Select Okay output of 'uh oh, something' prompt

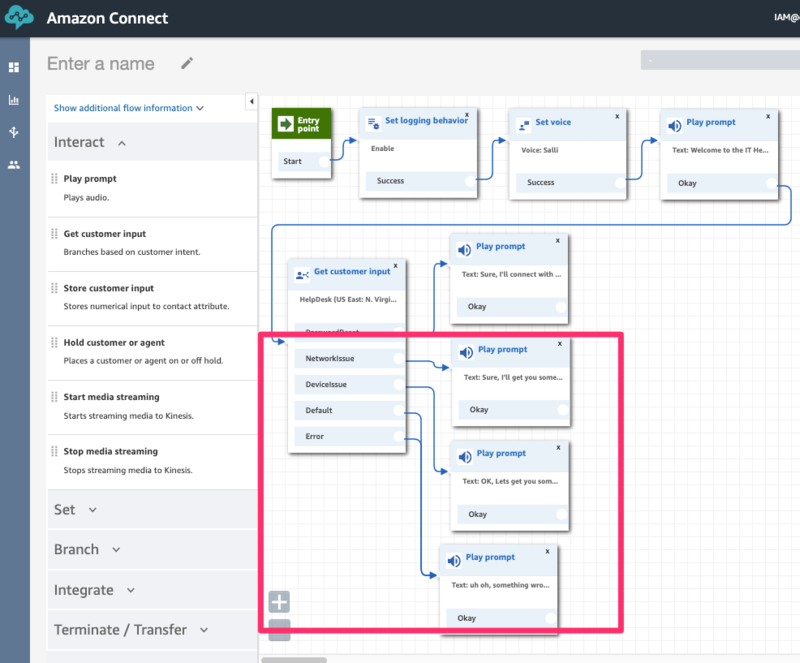pyautogui.click(x=551, y=618)
